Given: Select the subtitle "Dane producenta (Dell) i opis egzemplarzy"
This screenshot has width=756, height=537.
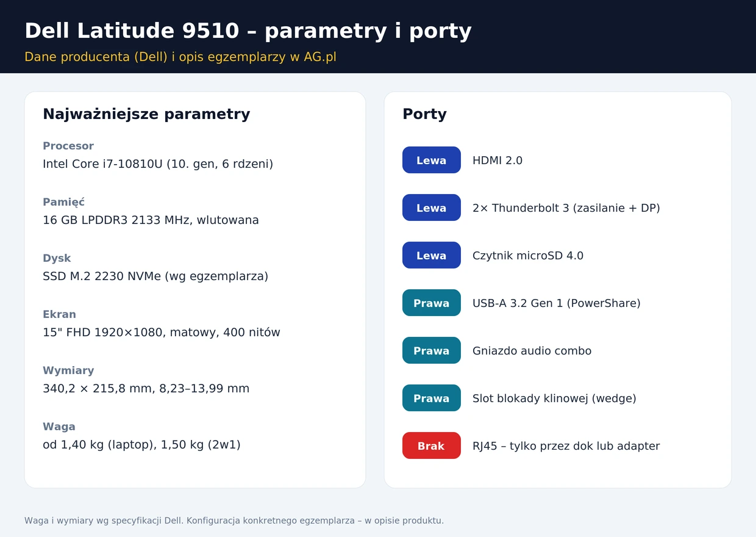Looking at the screenshot, I should [155, 57].
